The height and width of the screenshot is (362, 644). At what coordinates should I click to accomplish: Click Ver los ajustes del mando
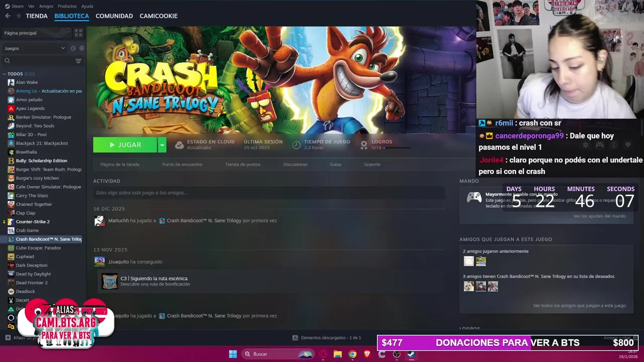tap(600, 216)
